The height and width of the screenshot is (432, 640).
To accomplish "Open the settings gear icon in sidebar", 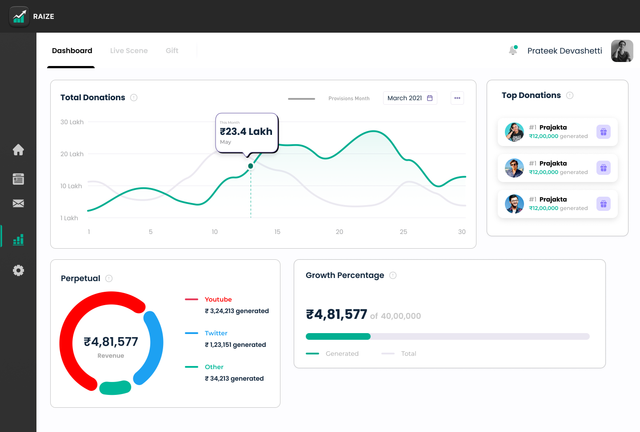I will (18, 270).
